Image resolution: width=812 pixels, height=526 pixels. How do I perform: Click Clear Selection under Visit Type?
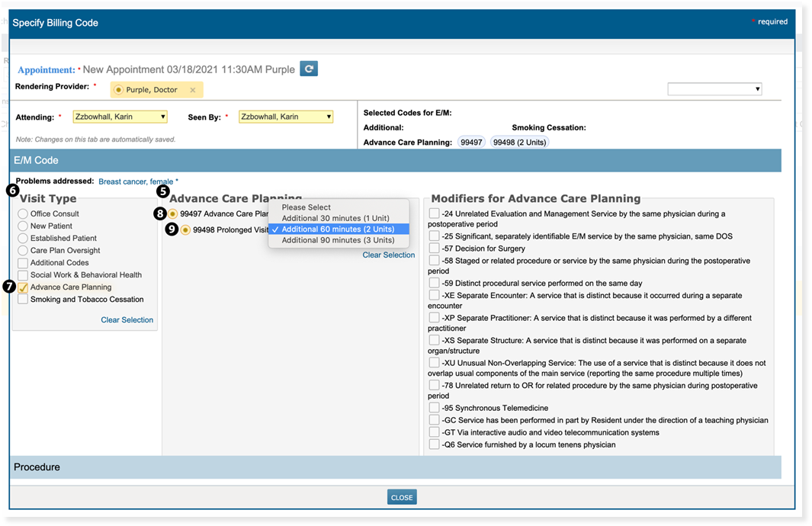(127, 320)
